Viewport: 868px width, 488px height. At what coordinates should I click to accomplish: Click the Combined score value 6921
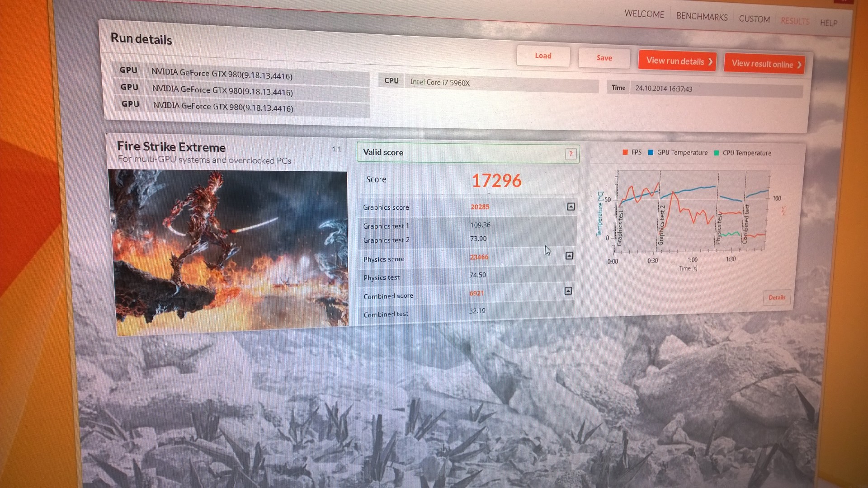[476, 293]
